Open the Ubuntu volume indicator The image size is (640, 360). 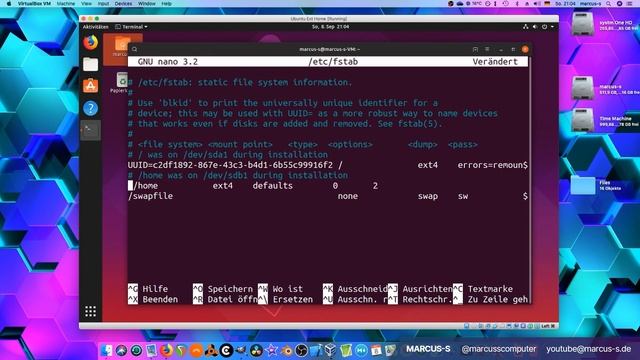[535, 27]
